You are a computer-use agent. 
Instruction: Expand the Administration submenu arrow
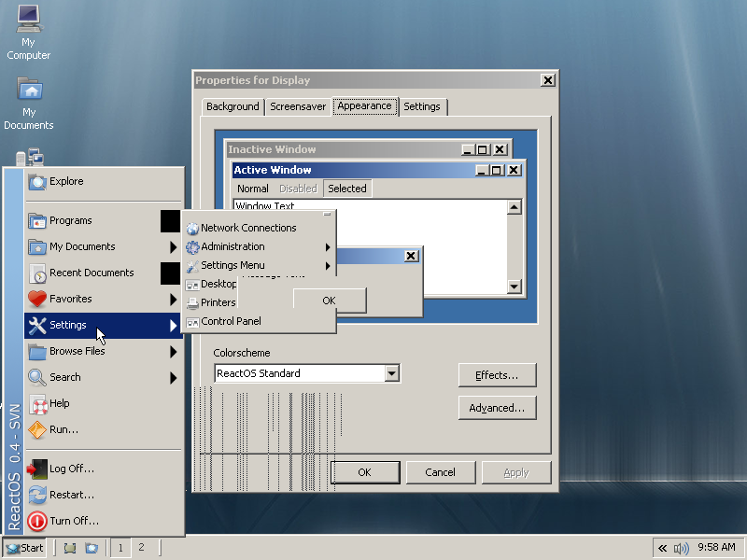(x=328, y=246)
